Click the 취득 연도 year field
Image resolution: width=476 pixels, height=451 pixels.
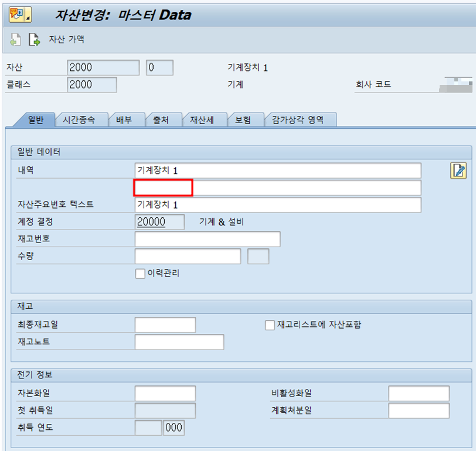pos(148,428)
